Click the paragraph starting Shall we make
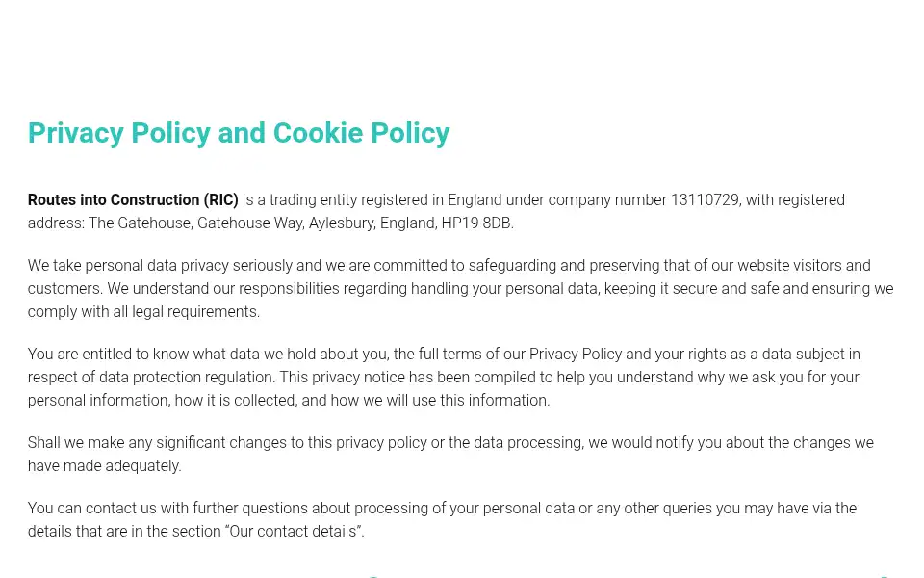The width and height of the screenshot is (924, 578). tap(450, 454)
